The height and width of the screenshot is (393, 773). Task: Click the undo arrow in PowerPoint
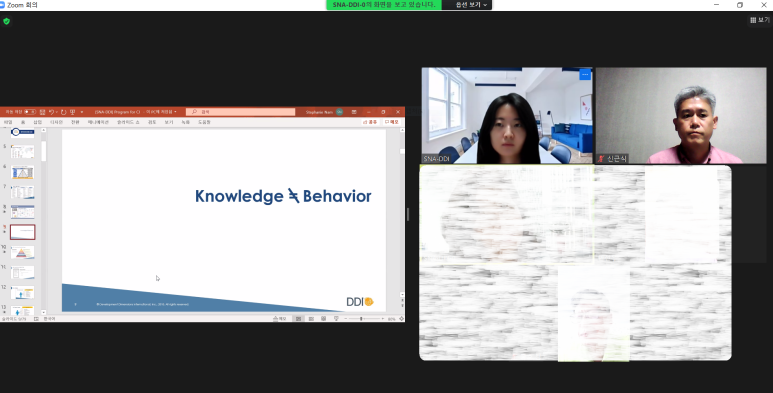51,112
